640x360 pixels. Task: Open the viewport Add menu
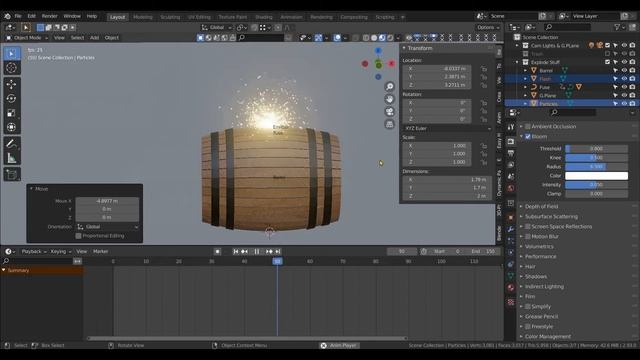[94, 38]
